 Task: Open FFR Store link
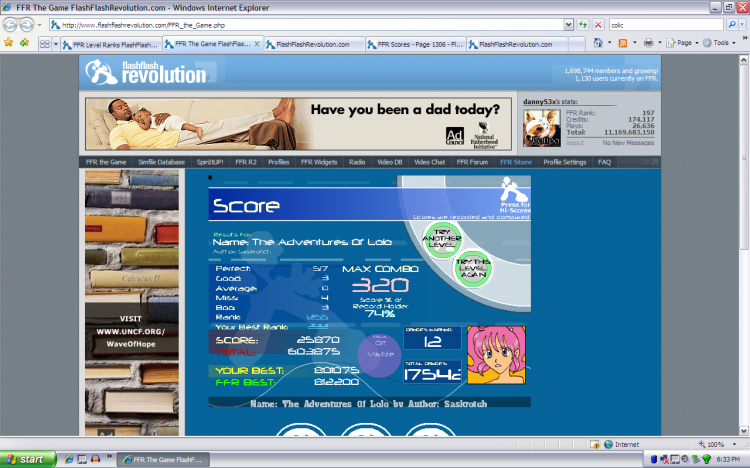[516, 162]
